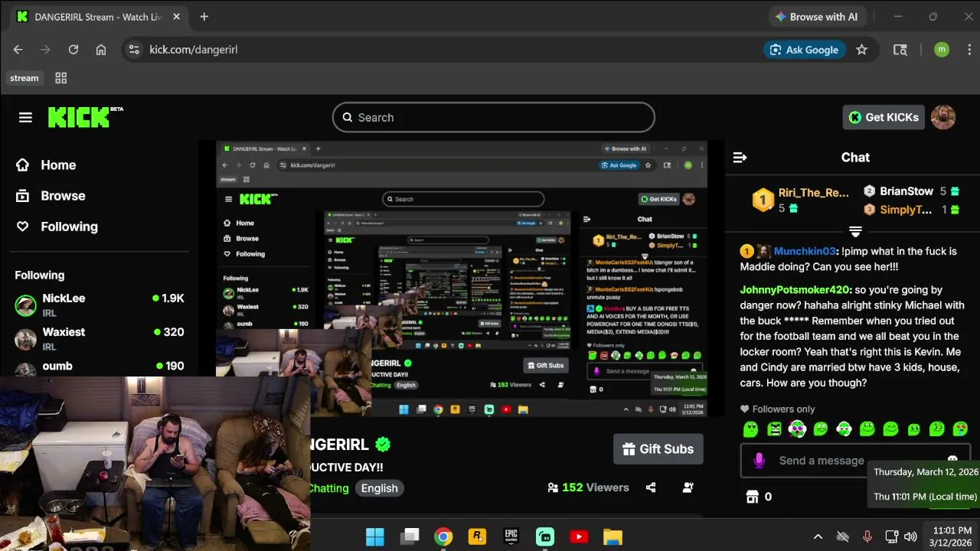Screen dimensions: 980x551
Task: Collapse the gift leaderboard chevron
Action: point(855,231)
